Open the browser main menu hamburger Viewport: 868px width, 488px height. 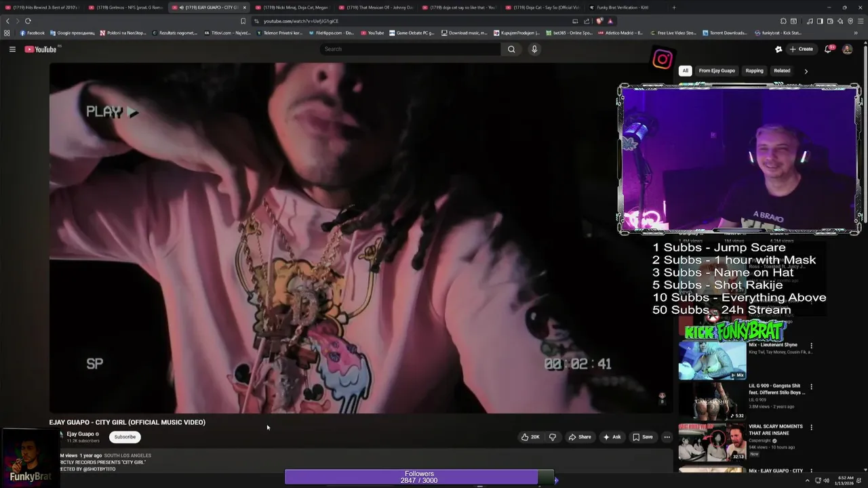[861, 21]
